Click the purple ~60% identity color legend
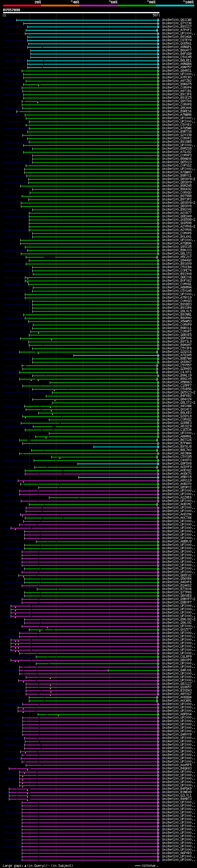Screen dimensions: 197x868 99,6
